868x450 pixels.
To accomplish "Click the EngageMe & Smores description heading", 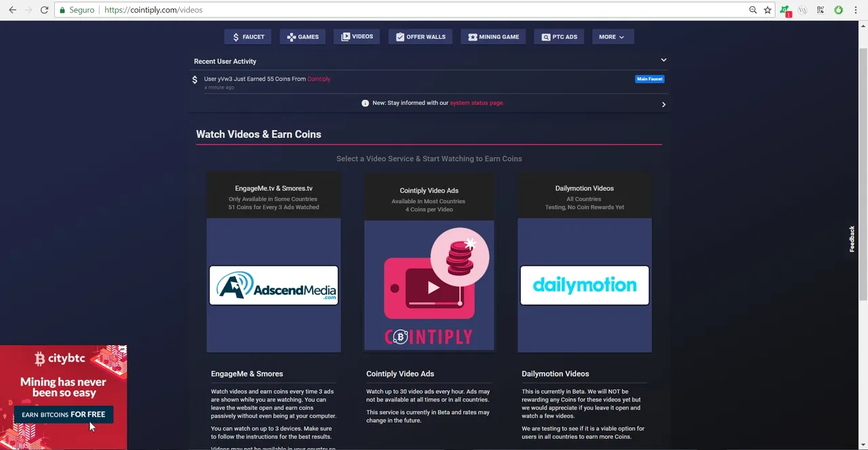I will (247, 374).
